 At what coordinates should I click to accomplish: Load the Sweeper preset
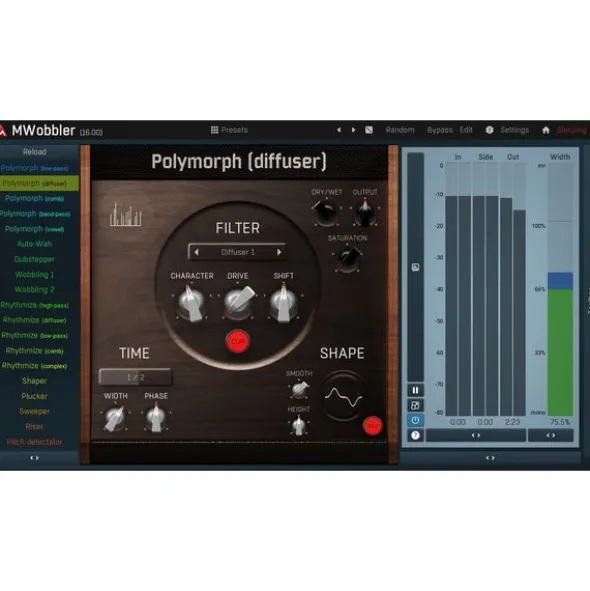[x=34, y=411]
